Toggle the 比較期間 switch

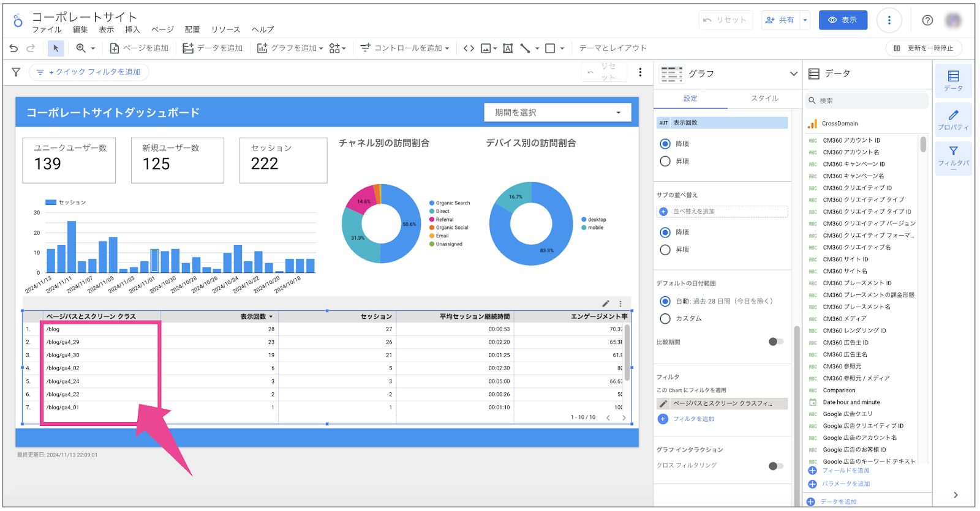[x=775, y=341]
